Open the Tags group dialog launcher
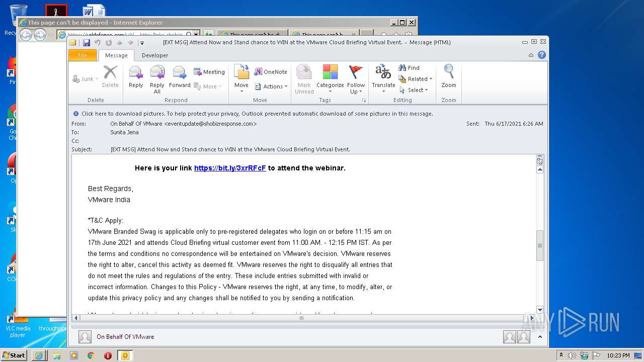Screen dimensions: 644x362 click(x=364, y=101)
